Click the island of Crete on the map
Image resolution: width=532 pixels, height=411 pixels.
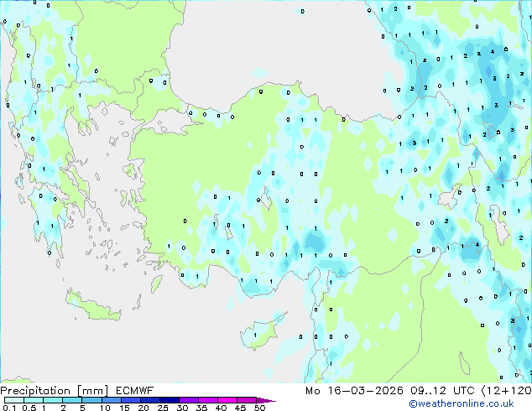click(x=92, y=305)
